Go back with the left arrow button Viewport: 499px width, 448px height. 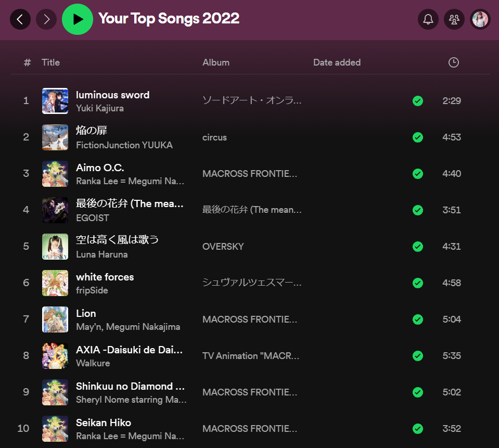(x=20, y=19)
